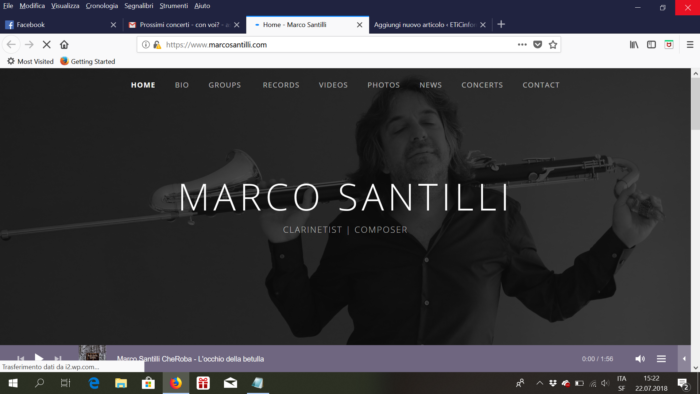This screenshot has height=394, width=700.
Task: Mute the music player volume
Action: [640, 359]
